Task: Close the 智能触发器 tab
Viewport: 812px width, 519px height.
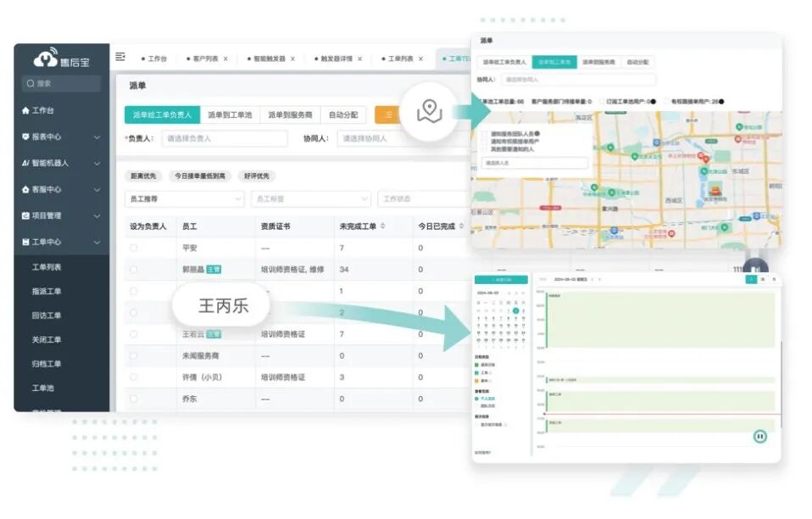Action: tap(292, 59)
